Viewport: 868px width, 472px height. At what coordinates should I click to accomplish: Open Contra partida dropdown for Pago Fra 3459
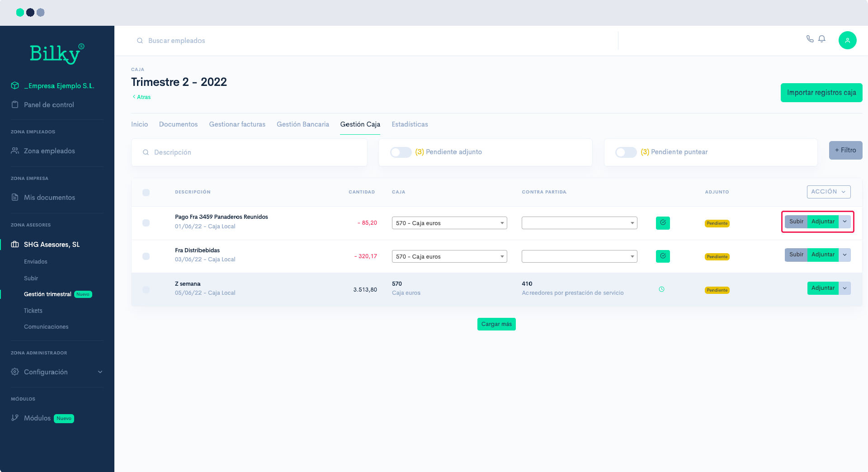[579, 223]
